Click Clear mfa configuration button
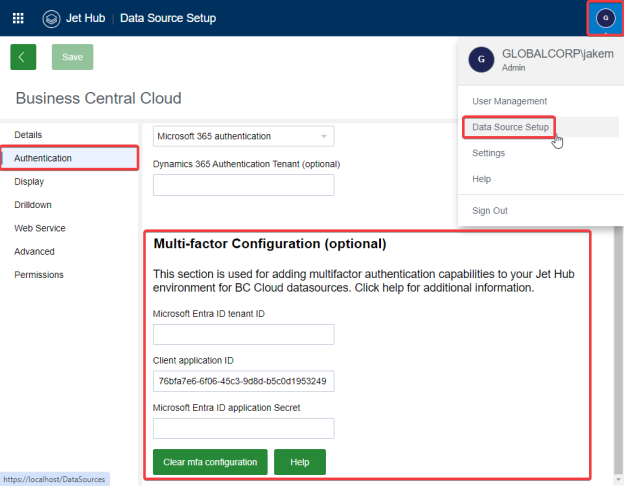The width and height of the screenshot is (624, 486). [x=210, y=462]
